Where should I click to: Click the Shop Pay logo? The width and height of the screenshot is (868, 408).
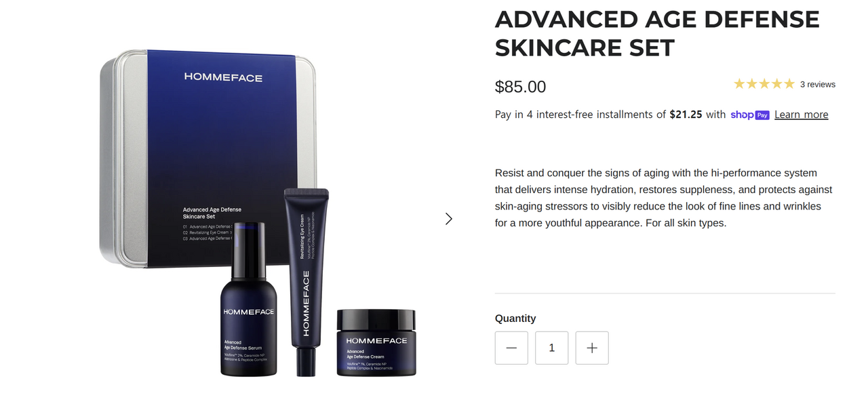[x=750, y=115]
